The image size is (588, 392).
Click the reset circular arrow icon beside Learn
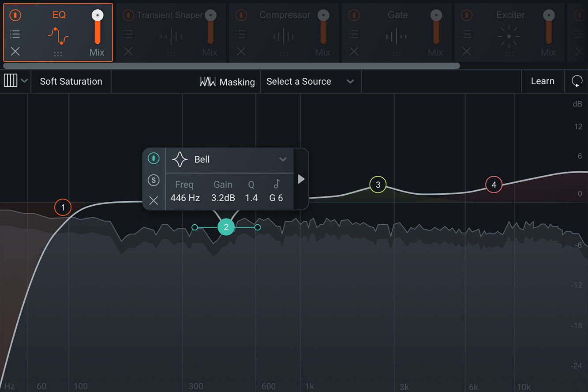(577, 81)
